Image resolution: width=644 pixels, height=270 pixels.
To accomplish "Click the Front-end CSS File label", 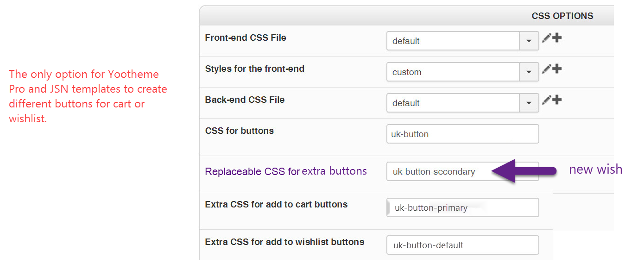I will click(246, 38).
